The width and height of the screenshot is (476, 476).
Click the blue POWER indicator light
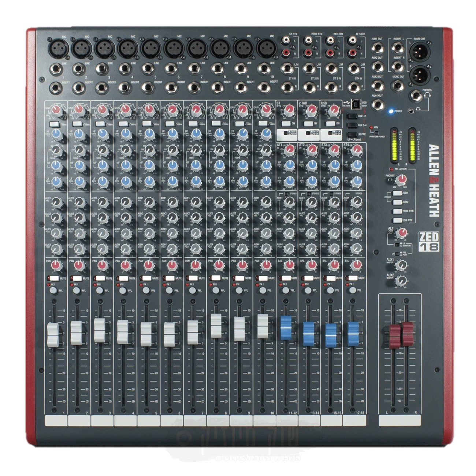(391, 111)
